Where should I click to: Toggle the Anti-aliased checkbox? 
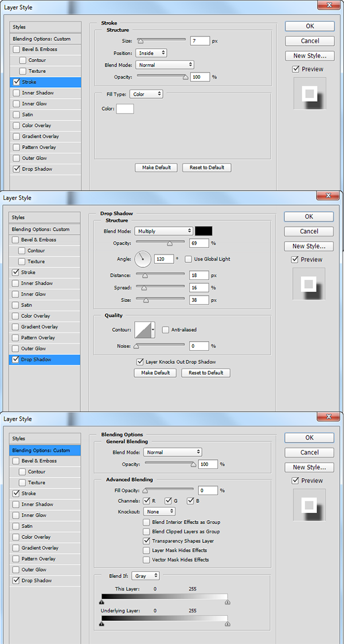click(x=165, y=329)
